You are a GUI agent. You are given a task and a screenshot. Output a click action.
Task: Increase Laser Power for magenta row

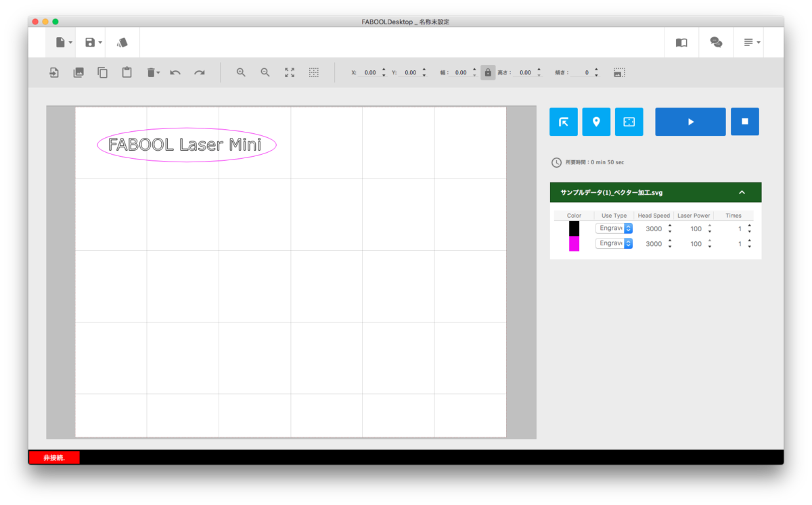click(x=710, y=241)
